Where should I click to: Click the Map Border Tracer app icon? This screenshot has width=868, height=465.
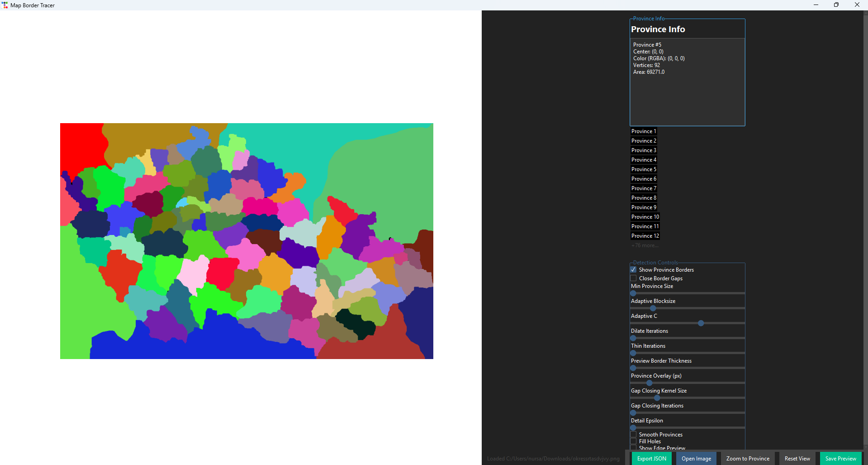(5, 5)
